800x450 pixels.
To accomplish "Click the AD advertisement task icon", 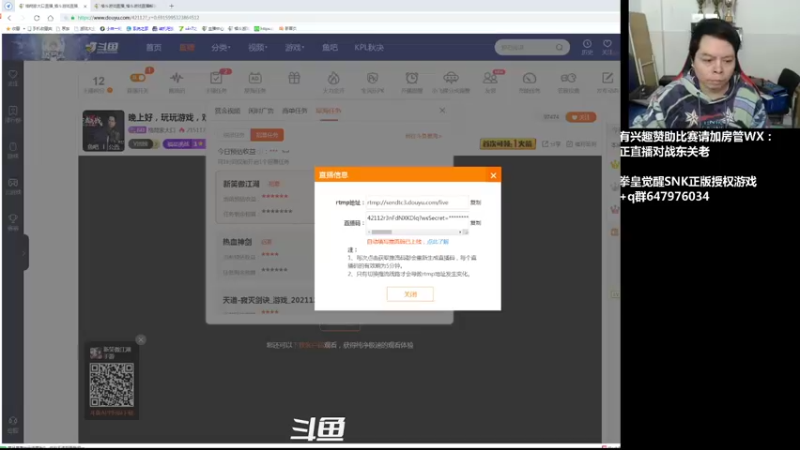I will pyautogui.click(x=255, y=78).
